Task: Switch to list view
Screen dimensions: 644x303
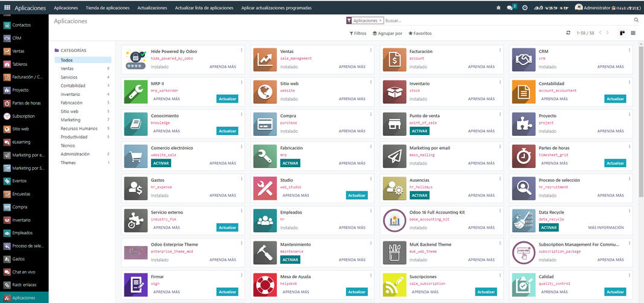Action: point(633,33)
